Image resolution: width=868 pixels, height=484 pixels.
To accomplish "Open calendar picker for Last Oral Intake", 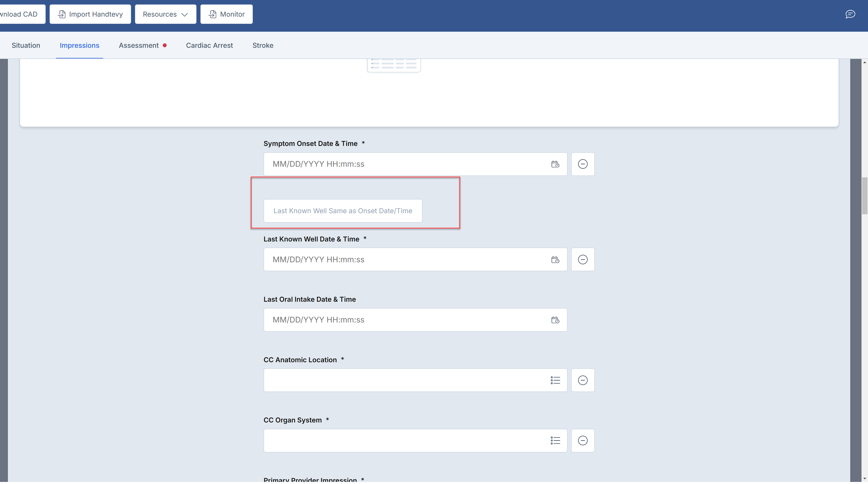I will click(555, 320).
